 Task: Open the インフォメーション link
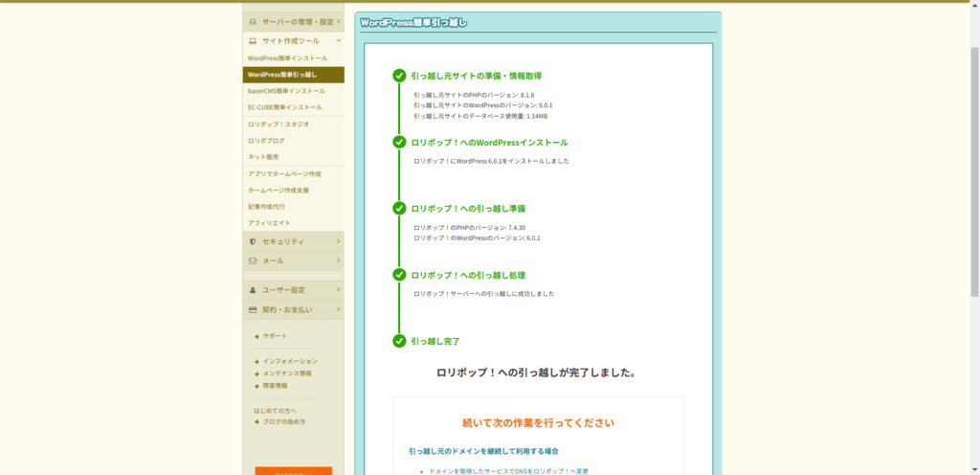tap(290, 361)
